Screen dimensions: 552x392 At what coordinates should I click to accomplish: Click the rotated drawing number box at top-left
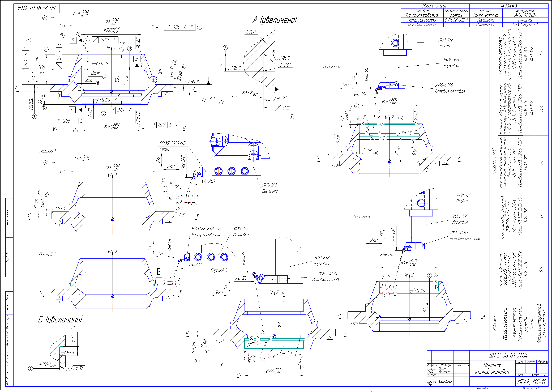click(36, 8)
